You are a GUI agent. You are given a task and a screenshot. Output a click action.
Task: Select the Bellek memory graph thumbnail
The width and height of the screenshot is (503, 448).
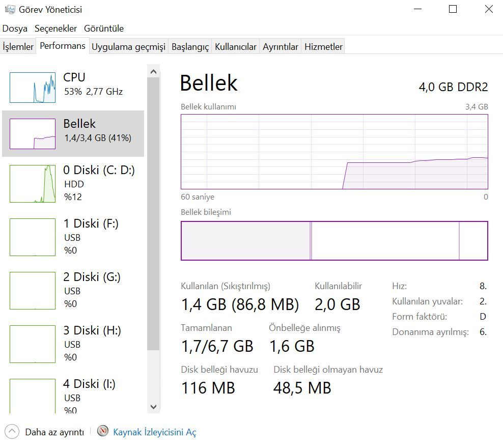click(x=33, y=134)
